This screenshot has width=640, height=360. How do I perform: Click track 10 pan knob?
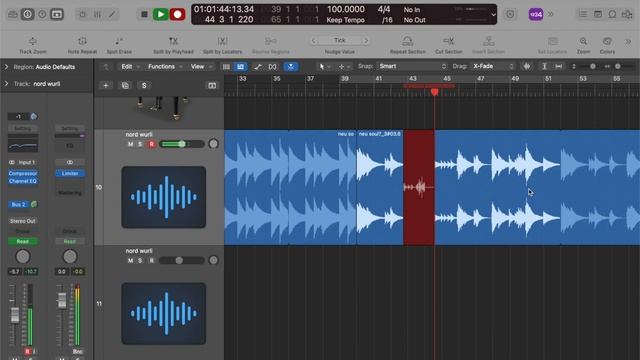coord(213,144)
